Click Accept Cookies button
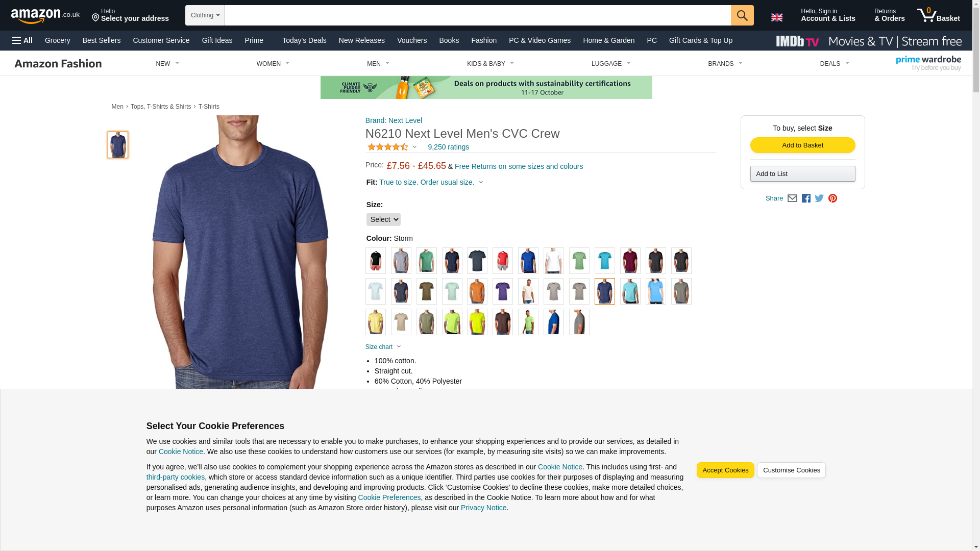Screen dimensions: 980x551 point(725,470)
